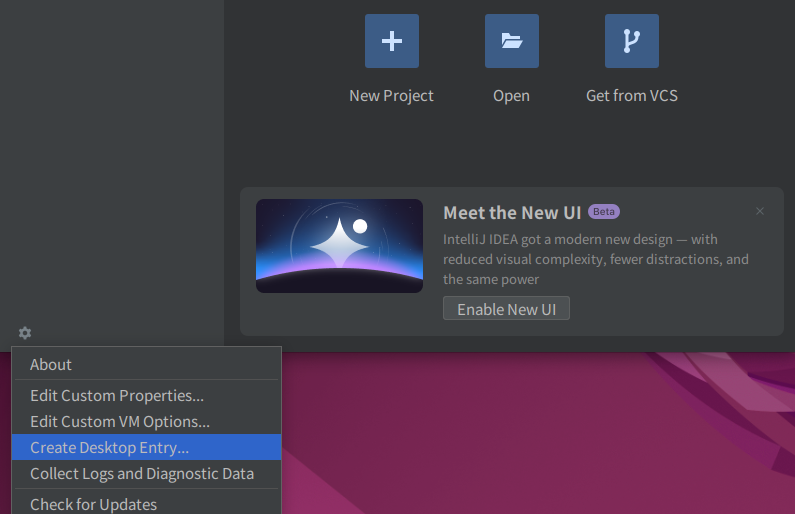Choose Check for Updates
Screen dimensions: 795x514
click(x=147, y=504)
